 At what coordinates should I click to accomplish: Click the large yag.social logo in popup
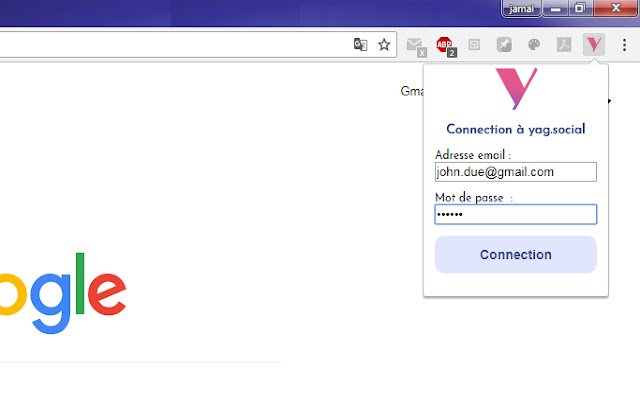[x=516, y=89]
